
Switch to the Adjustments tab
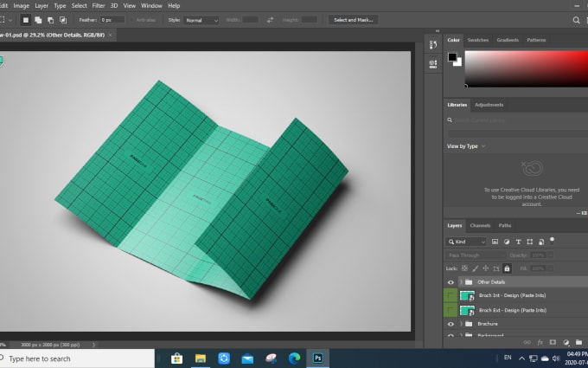(x=489, y=105)
